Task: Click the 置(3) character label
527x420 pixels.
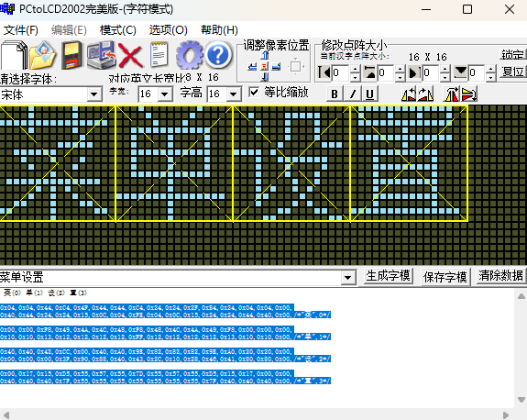Action: pos(78,293)
